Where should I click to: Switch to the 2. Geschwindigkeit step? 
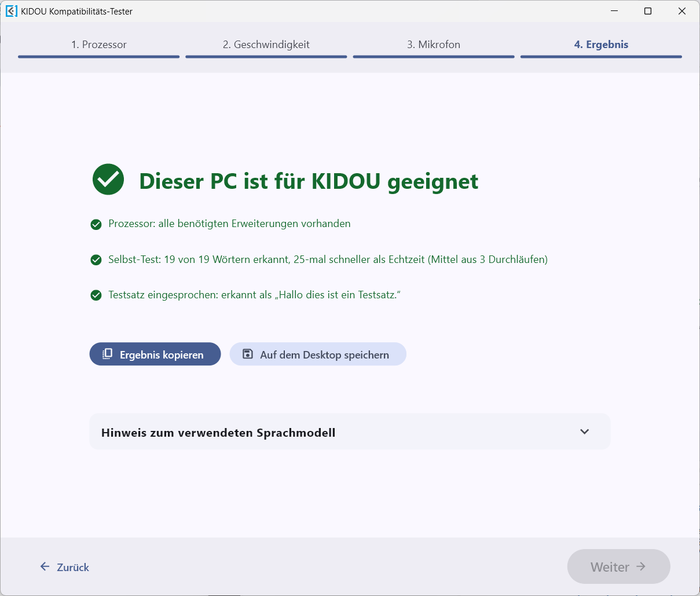click(x=266, y=46)
